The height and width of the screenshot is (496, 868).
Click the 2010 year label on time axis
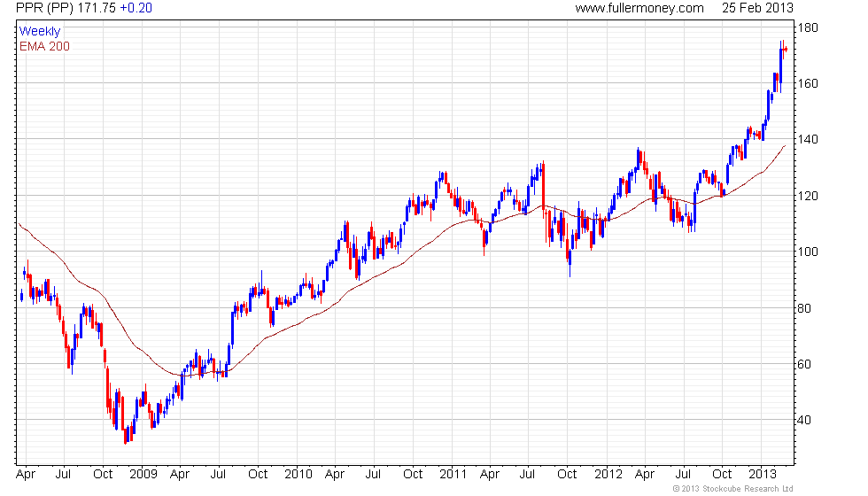tap(298, 475)
